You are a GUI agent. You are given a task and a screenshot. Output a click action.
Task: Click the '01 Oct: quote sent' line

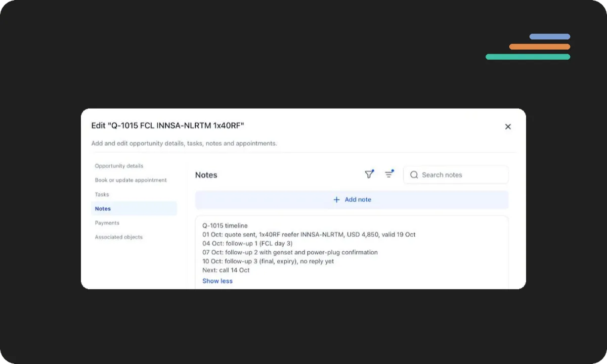click(x=309, y=235)
